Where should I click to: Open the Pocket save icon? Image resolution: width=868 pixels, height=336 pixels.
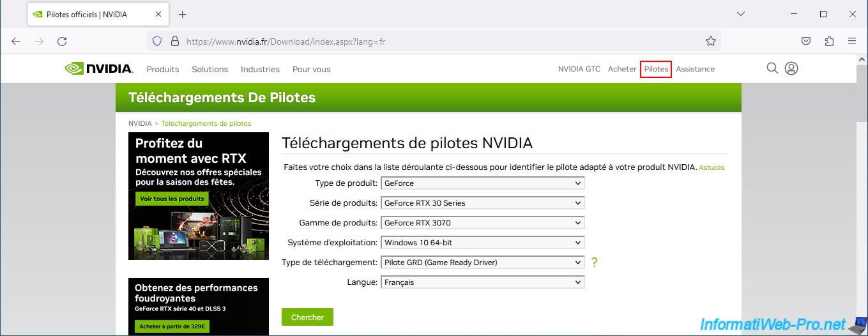[806, 41]
